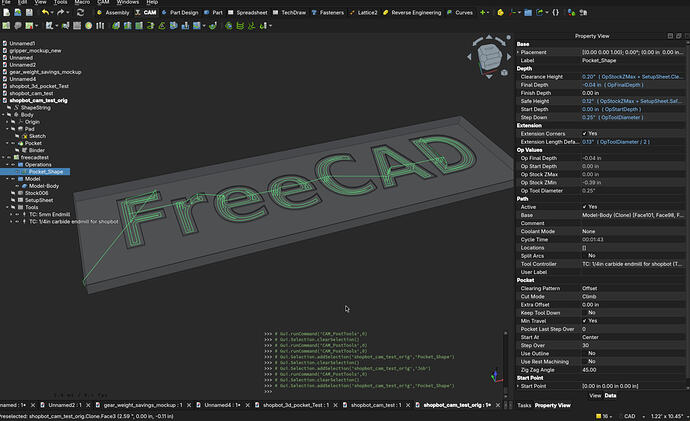Image resolution: width=690 pixels, height=421 pixels.
Task: Select gripper_mockup_new document in tree
Action: point(35,51)
